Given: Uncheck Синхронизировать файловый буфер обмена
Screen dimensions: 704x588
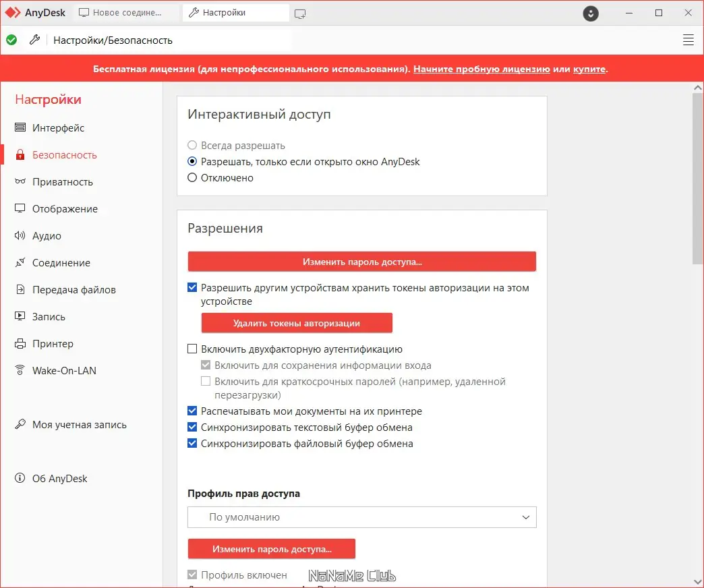Looking at the screenshot, I should click(x=192, y=443).
